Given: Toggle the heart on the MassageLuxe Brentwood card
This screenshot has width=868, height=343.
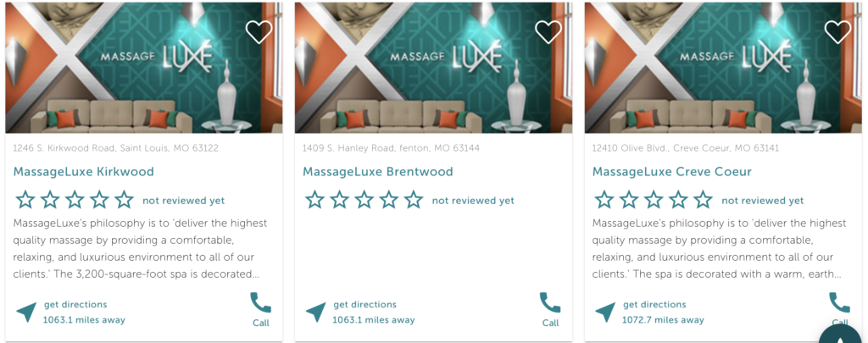Looking at the screenshot, I should [548, 32].
